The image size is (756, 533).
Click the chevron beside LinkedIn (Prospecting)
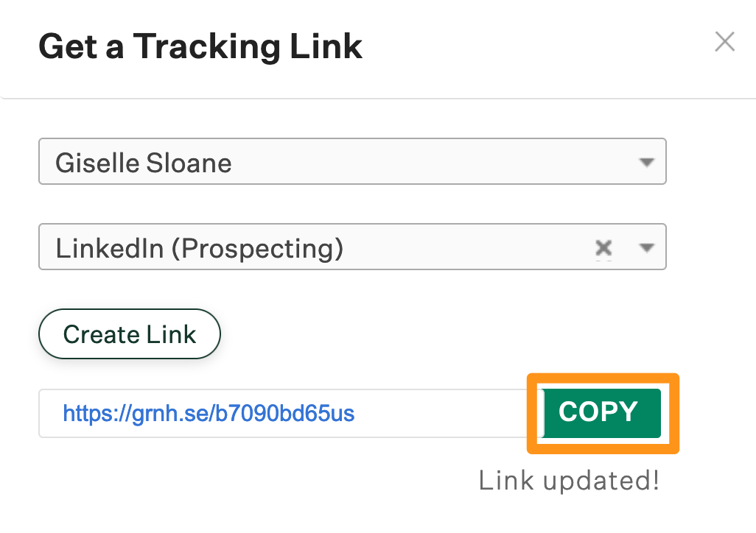pos(647,247)
